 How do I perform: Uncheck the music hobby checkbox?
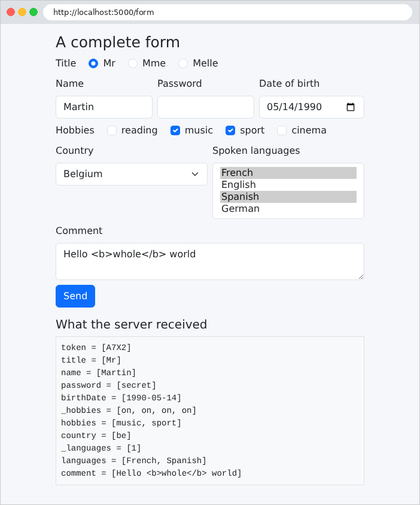175,130
